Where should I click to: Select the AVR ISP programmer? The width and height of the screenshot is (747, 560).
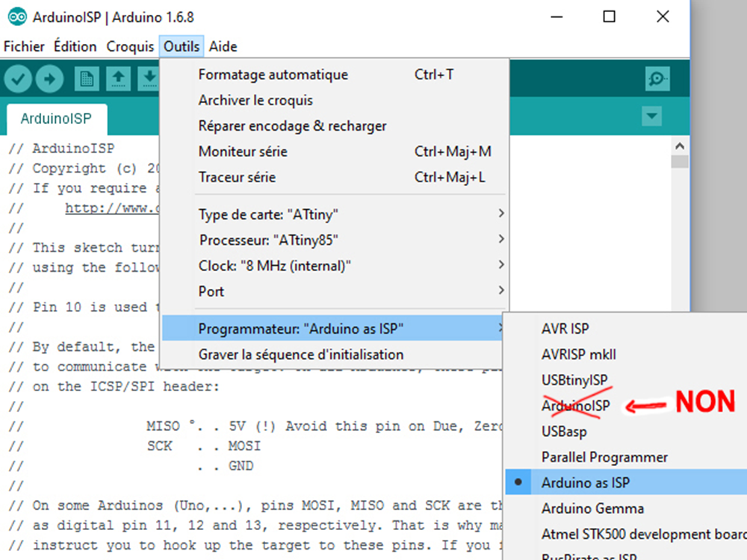click(626, 328)
